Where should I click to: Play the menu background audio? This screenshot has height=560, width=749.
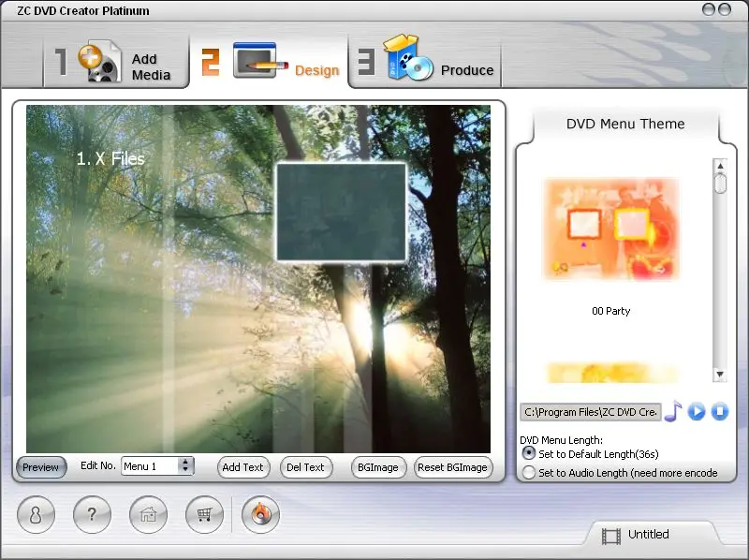tap(697, 411)
